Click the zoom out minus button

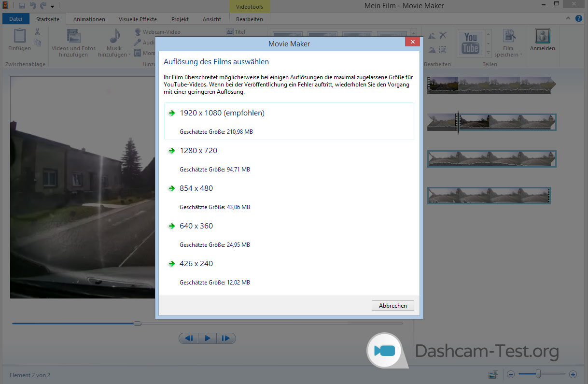511,374
